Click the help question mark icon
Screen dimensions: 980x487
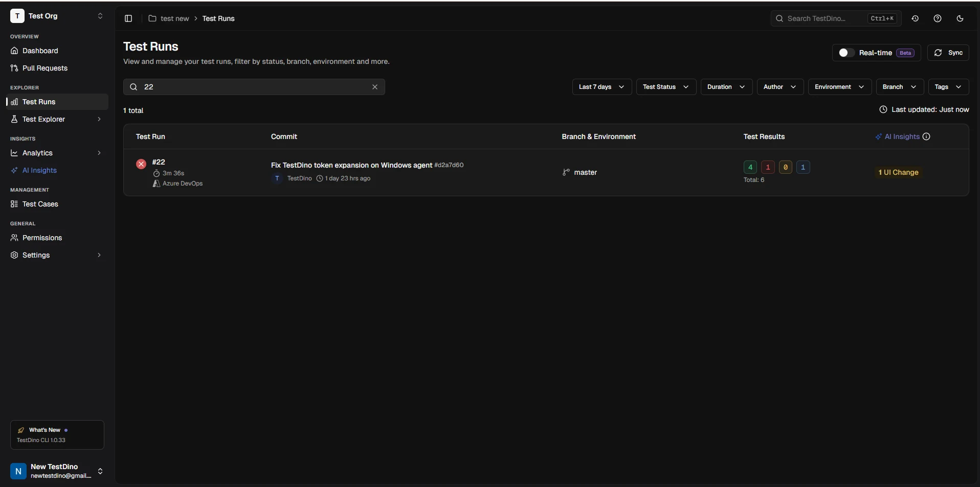point(937,18)
